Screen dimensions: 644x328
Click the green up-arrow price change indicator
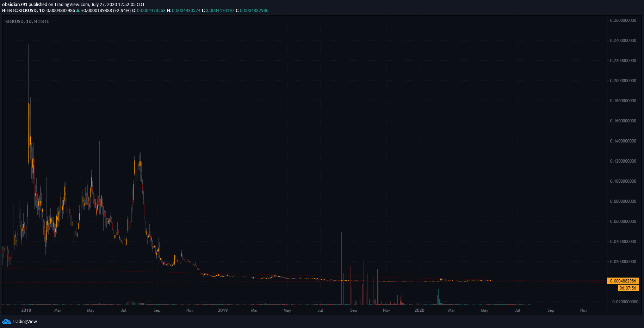tap(78, 11)
